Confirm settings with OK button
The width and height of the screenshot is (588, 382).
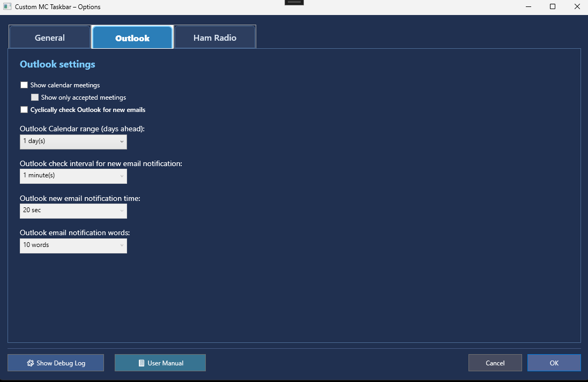click(x=554, y=363)
